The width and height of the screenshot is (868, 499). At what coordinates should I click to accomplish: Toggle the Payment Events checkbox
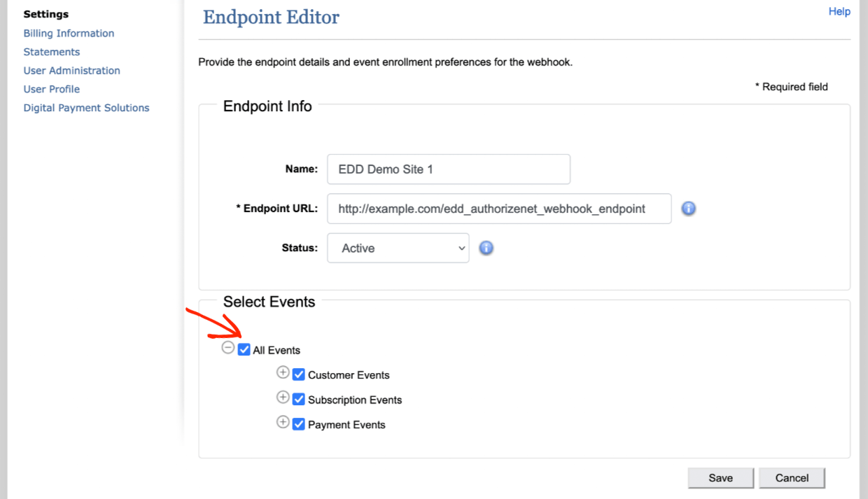pyautogui.click(x=298, y=423)
